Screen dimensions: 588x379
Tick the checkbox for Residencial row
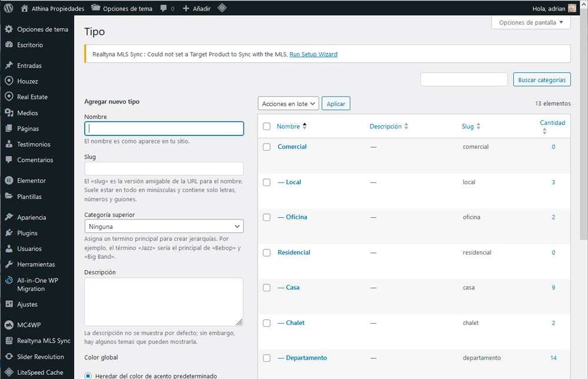click(266, 252)
